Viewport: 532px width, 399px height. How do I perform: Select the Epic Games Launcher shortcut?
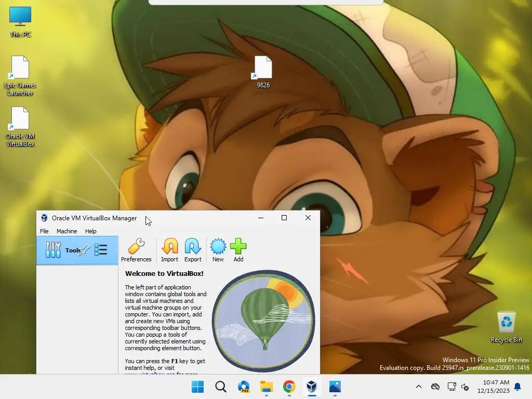(20, 76)
